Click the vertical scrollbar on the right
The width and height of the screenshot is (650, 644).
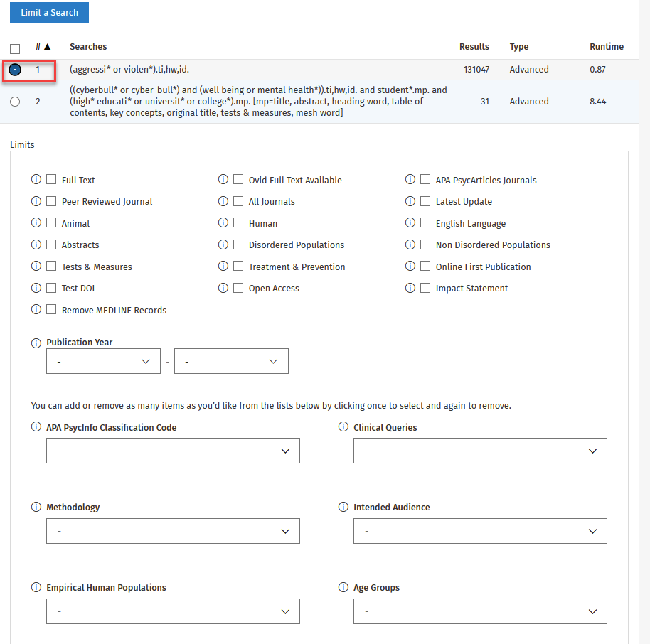644,320
